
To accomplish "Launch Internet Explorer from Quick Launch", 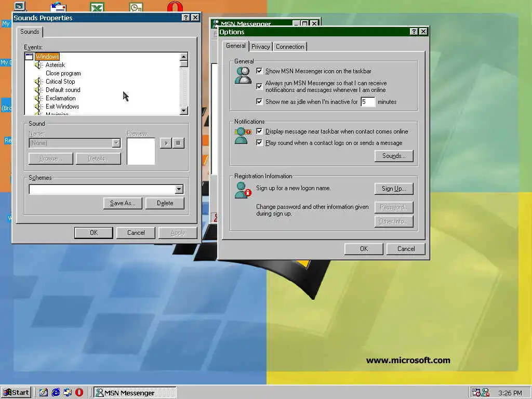I will point(55,393).
